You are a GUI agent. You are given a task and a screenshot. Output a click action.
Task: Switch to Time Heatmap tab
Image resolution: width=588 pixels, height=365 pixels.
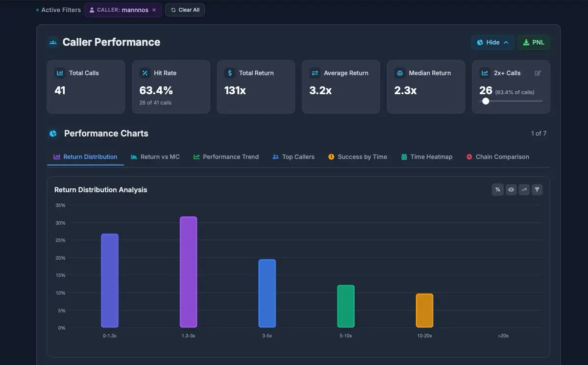(427, 157)
